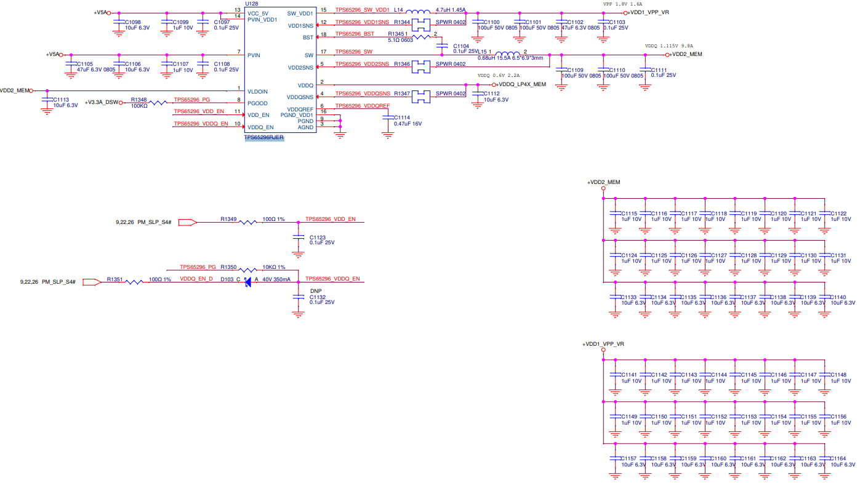Select the C1132 designator
The width and height of the screenshot is (868, 496).
(x=318, y=297)
